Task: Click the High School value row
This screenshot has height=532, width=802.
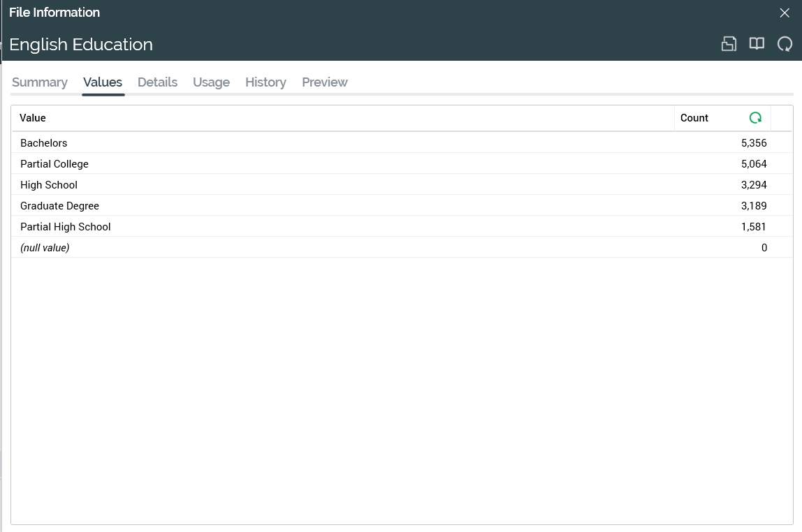Action: [49, 185]
